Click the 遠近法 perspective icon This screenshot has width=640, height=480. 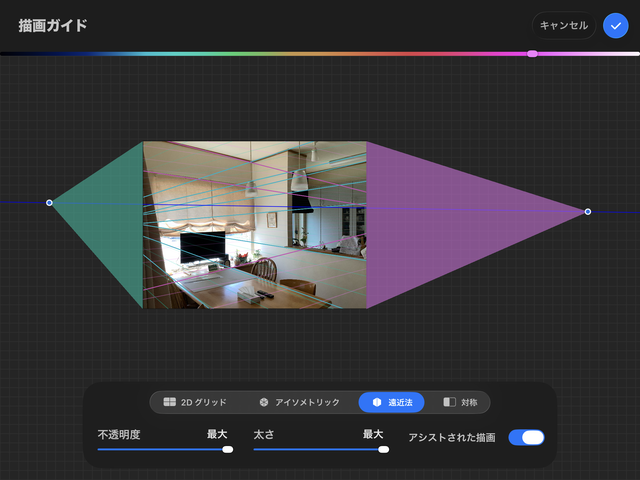(x=377, y=402)
